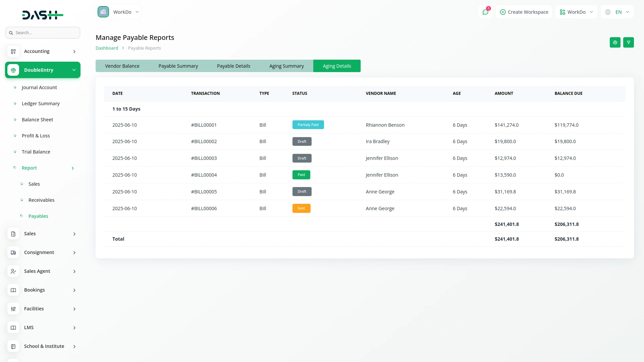
Task: Switch to the Vendor Balance tab
Action: coord(122,66)
